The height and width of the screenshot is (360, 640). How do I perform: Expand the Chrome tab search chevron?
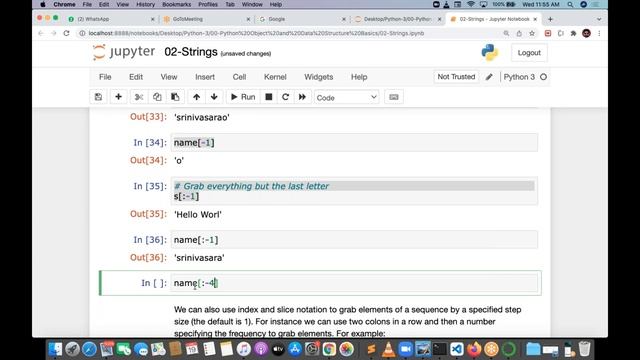pyautogui.click(x=599, y=19)
